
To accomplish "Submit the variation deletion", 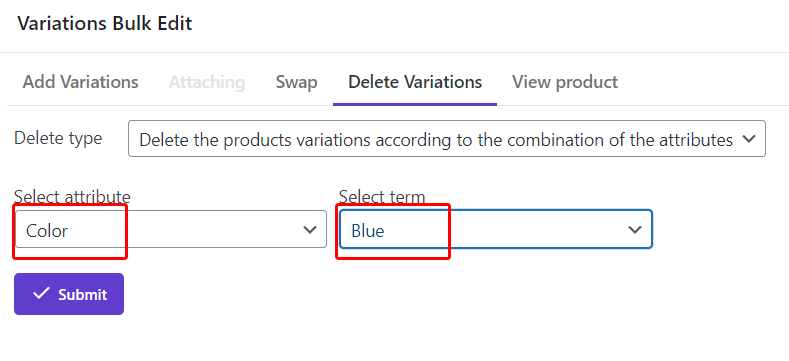I will pos(69,294).
